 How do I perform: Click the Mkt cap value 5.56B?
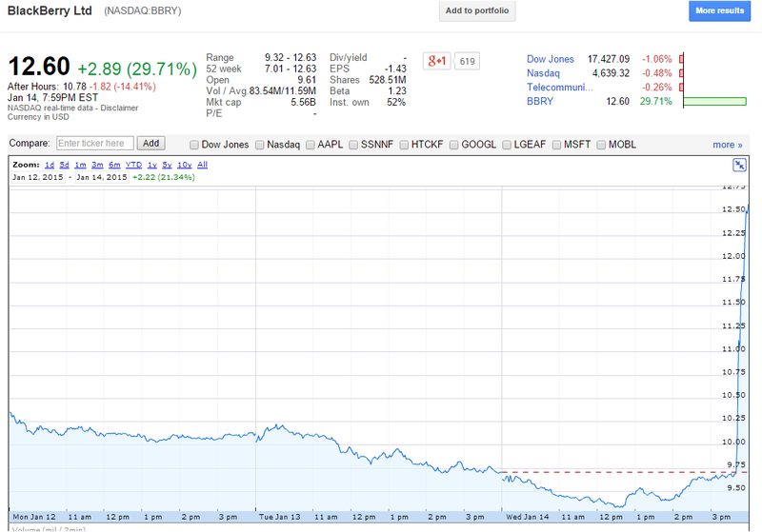(303, 103)
